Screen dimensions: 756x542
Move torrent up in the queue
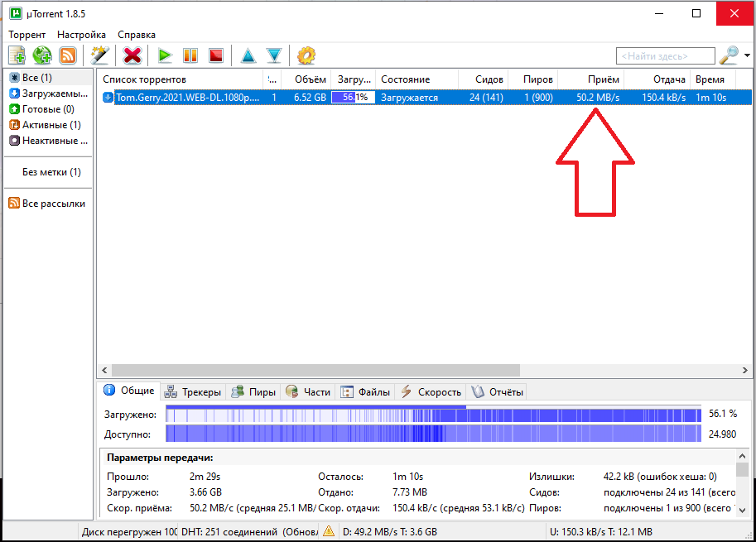[248, 55]
